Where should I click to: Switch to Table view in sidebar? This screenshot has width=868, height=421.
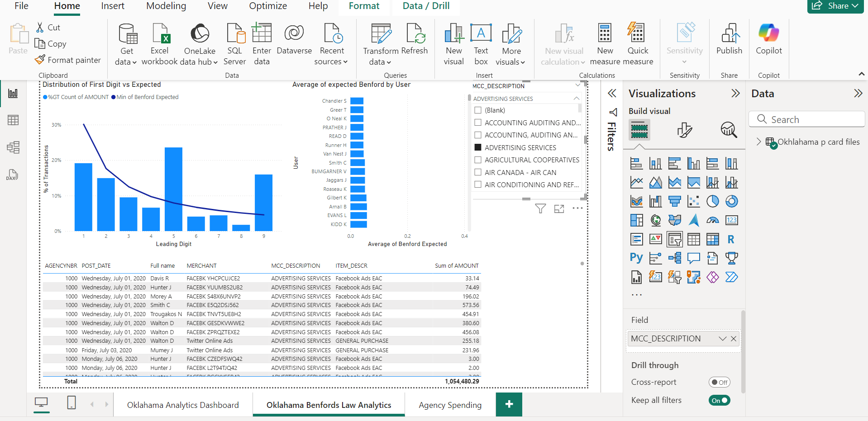pyautogui.click(x=13, y=120)
